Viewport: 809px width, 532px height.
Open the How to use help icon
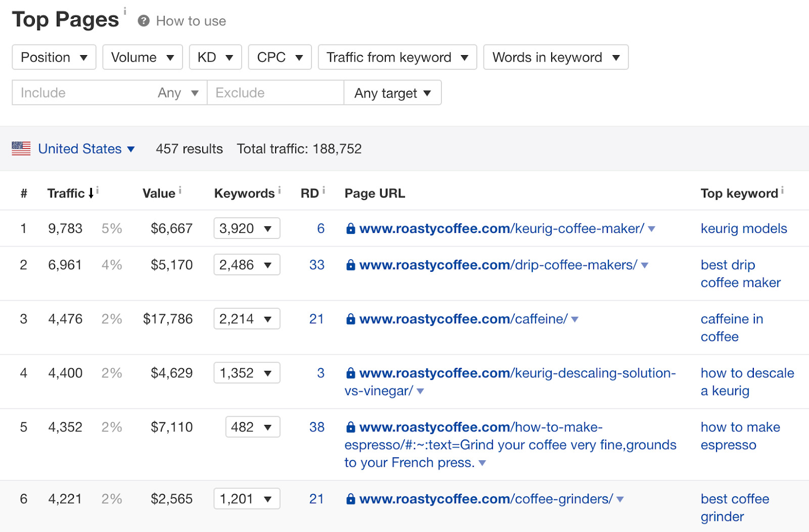143,21
